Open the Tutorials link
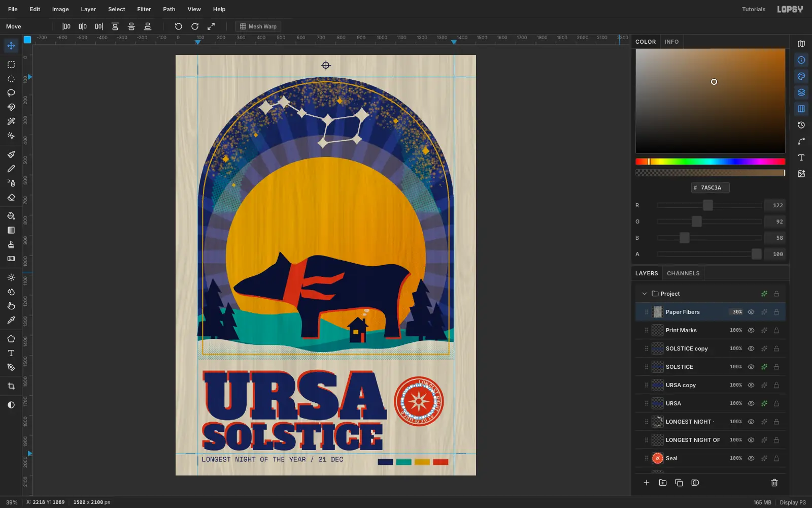The image size is (812, 508). pos(754,9)
